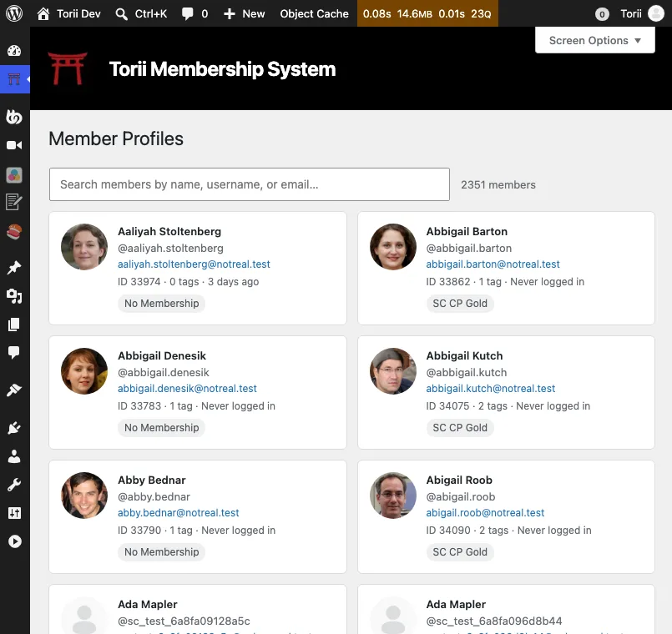Open Tools wrench sidebar icon
Screen dimensions: 672x634
point(14,485)
